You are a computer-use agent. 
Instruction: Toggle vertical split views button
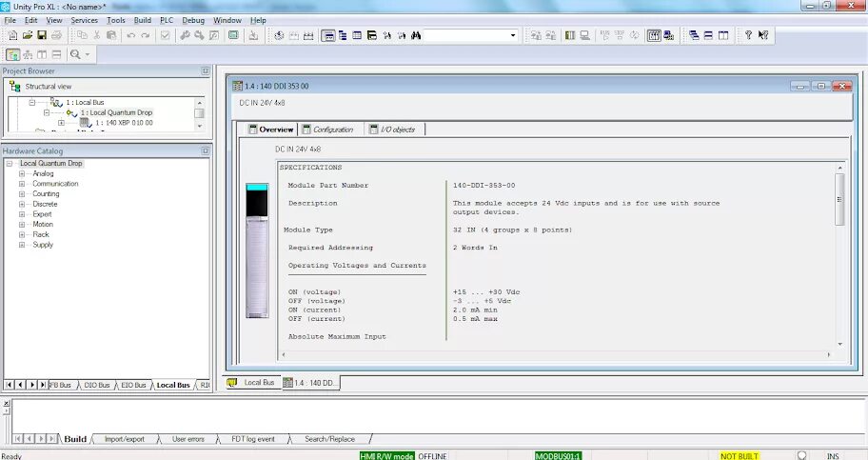tap(42, 54)
